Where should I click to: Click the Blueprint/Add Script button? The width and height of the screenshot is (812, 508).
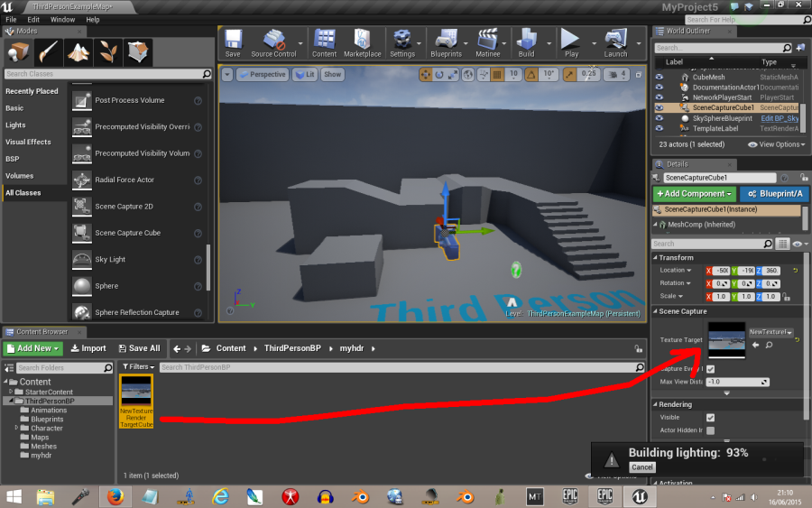coord(775,194)
